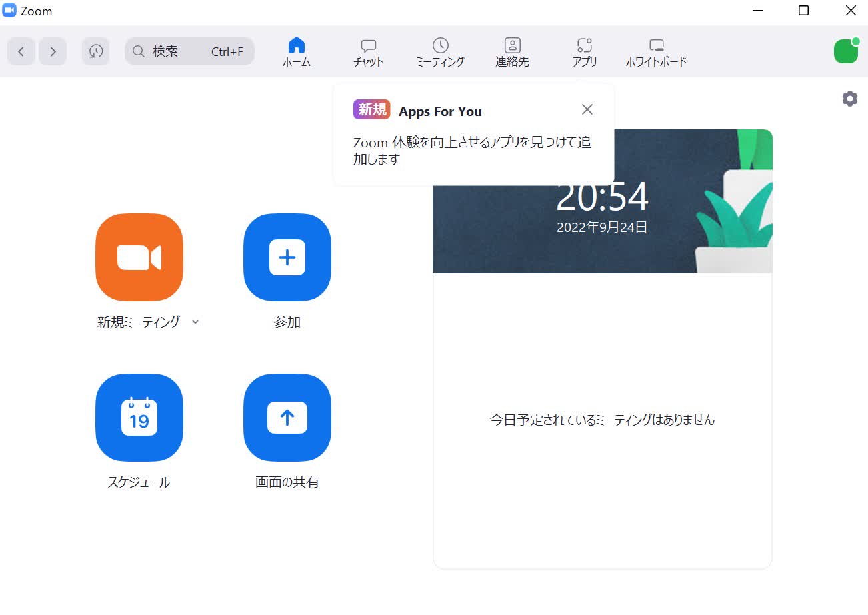Click the 画面の共有 label
This screenshot has height=615, width=868.
coord(287,482)
